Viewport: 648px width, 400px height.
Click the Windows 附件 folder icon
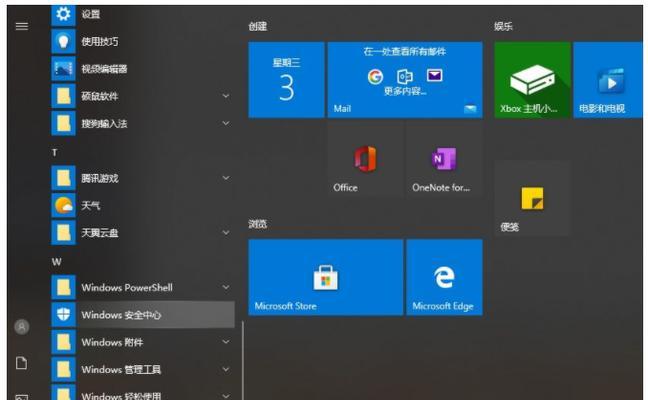coord(63,342)
